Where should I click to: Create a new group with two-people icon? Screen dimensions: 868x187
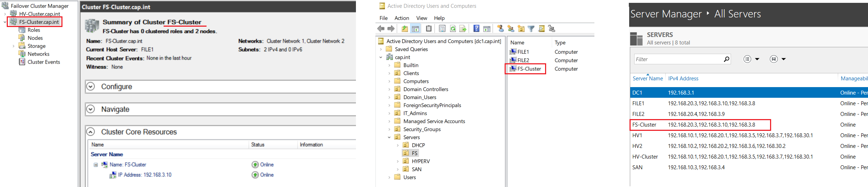[511, 29]
